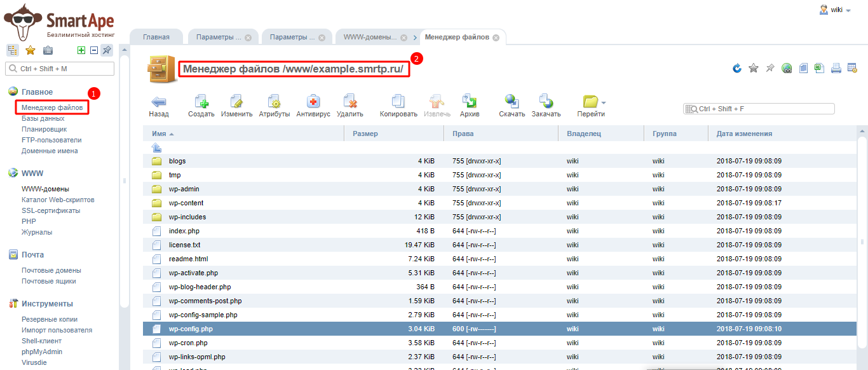Click the blue refresh icon in header
868x370 pixels.
point(737,68)
